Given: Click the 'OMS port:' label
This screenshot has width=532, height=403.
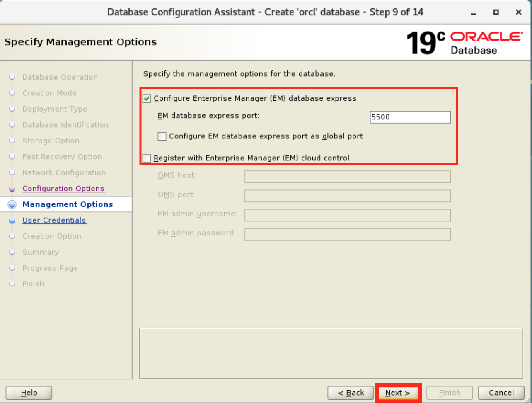Looking at the screenshot, I should click(x=176, y=194).
